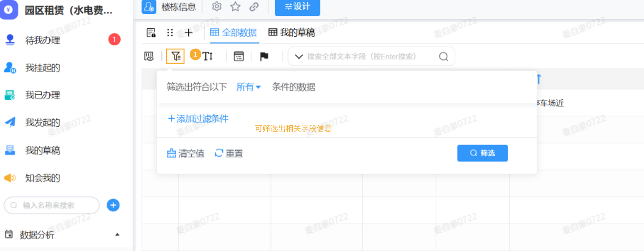
Task: Click the 我已办理 completed icon
Action: (x=10, y=95)
